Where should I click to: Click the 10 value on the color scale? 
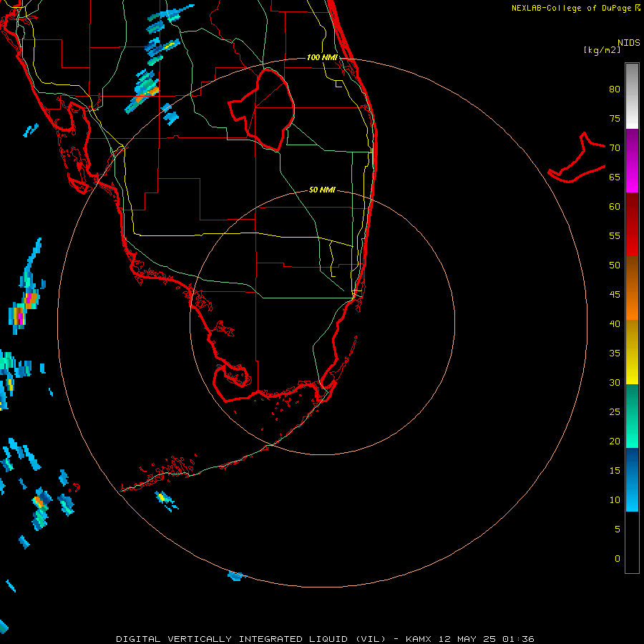(615, 500)
